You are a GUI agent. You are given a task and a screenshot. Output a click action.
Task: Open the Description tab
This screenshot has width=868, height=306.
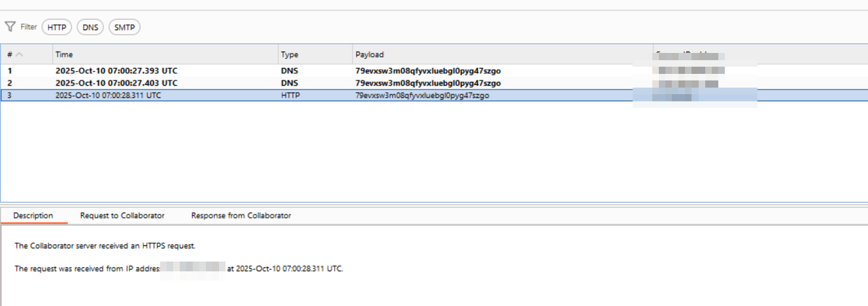pyautogui.click(x=33, y=215)
